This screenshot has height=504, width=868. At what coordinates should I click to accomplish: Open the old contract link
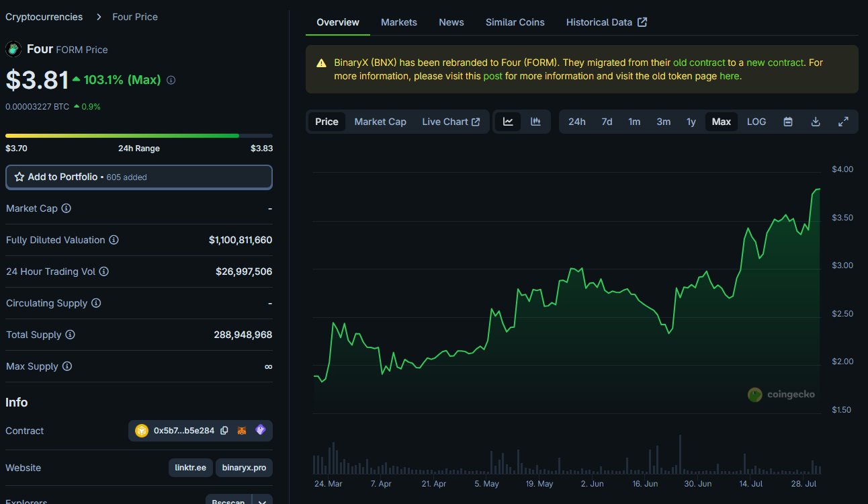699,62
